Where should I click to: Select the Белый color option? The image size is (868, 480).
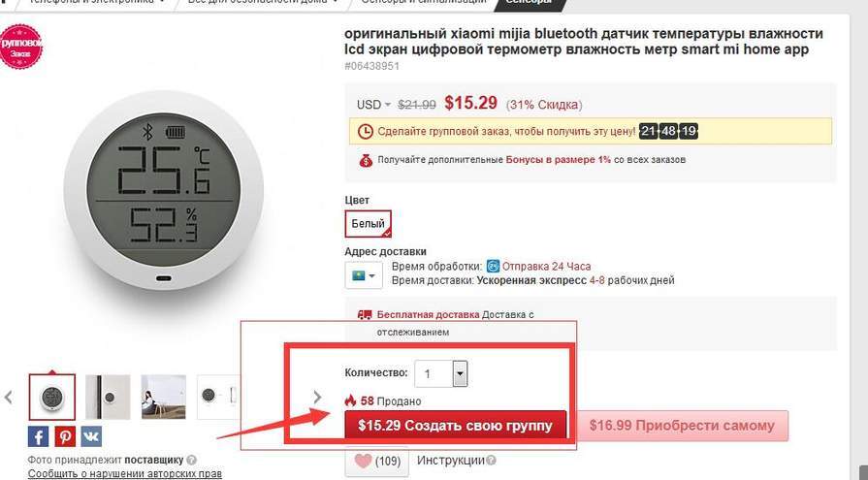tap(369, 224)
